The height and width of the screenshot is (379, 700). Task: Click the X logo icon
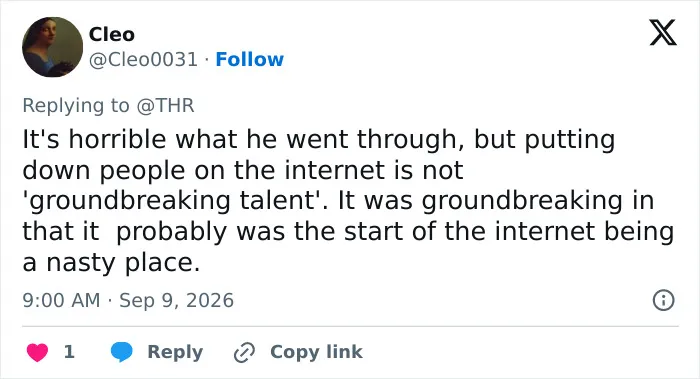pyautogui.click(x=663, y=32)
